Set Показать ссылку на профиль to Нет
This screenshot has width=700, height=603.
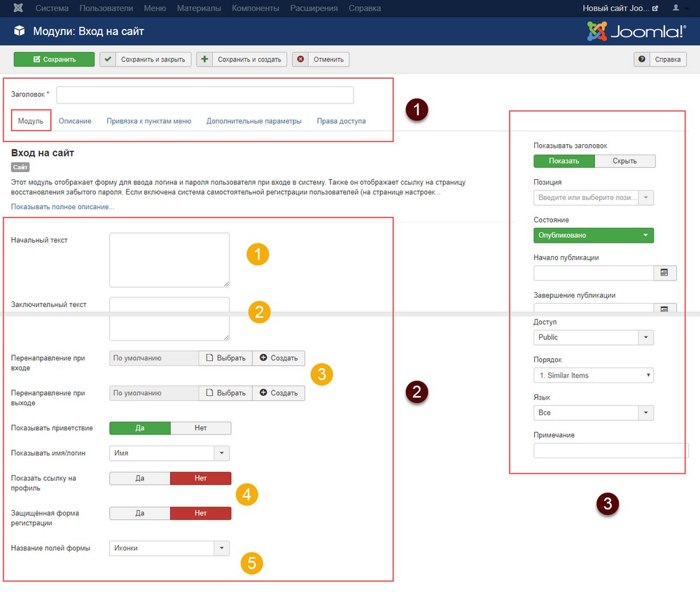[x=201, y=478]
